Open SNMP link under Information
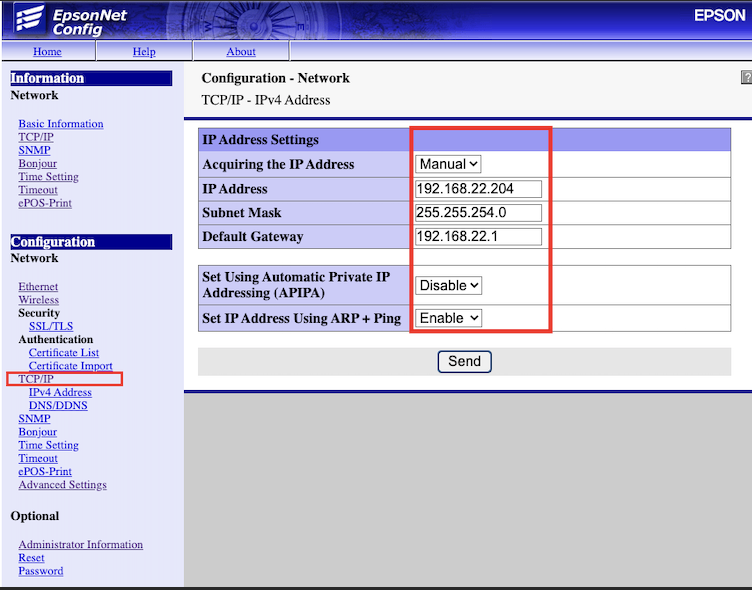The image size is (752, 590). 34,150
